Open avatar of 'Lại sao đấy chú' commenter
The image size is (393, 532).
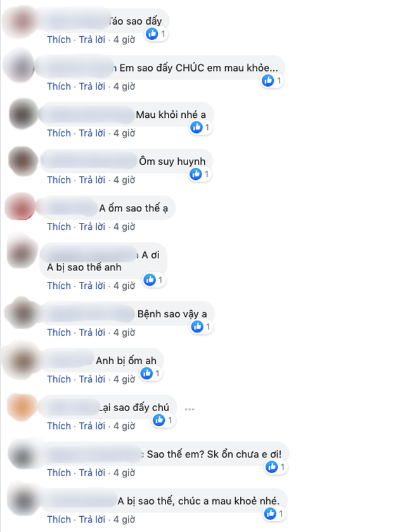pyautogui.click(x=22, y=407)
